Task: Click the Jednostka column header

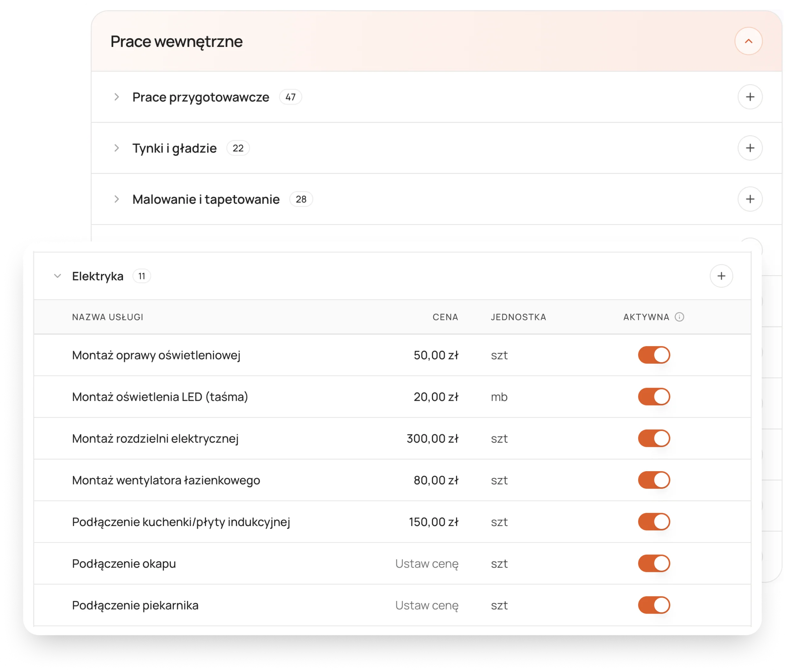Action: (x=518, y=317)
